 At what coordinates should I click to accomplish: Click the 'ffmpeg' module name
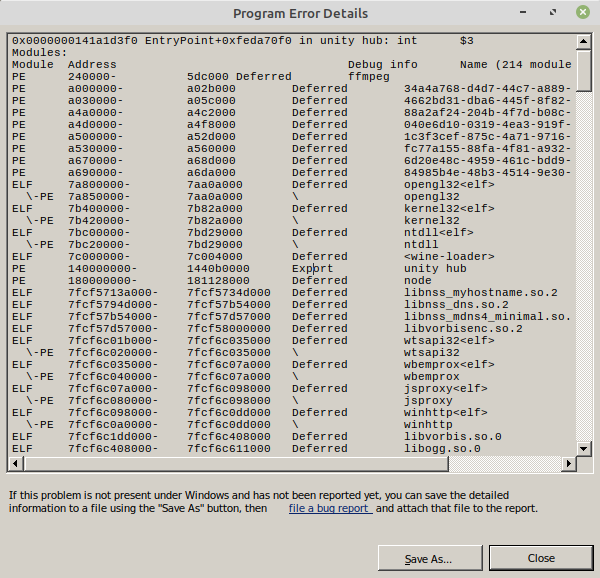point(369,77)
